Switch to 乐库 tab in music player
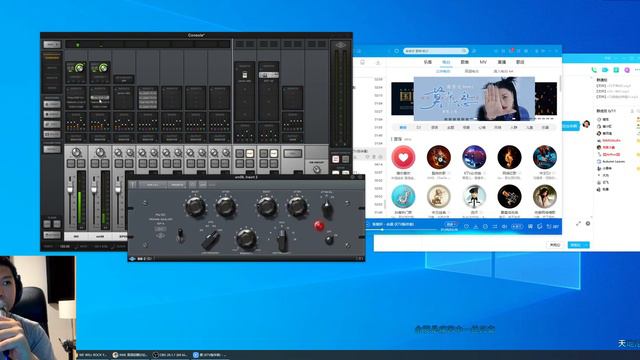 coord(427,62)
